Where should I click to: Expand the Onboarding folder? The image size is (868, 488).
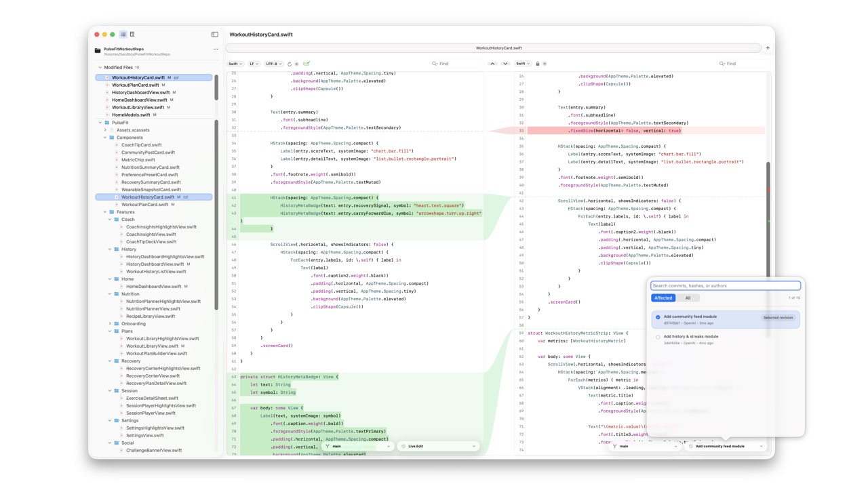110,324
